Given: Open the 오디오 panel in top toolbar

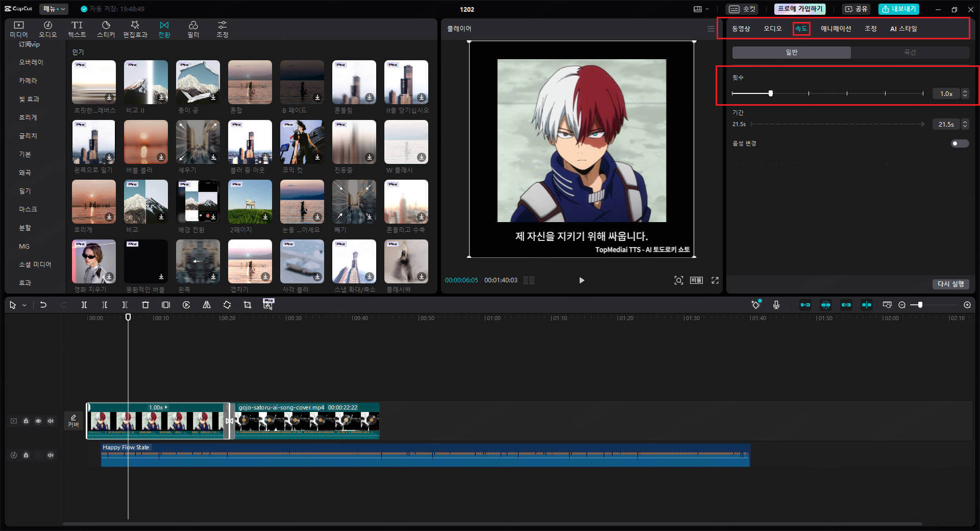Looking at the screenshot, I should tap(48, 29).
